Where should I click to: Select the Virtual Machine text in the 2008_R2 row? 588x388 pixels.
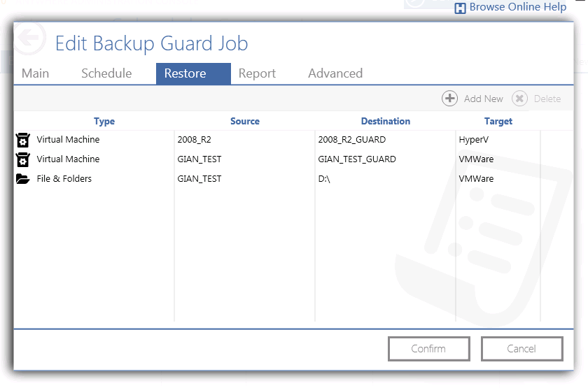point(69,140)
